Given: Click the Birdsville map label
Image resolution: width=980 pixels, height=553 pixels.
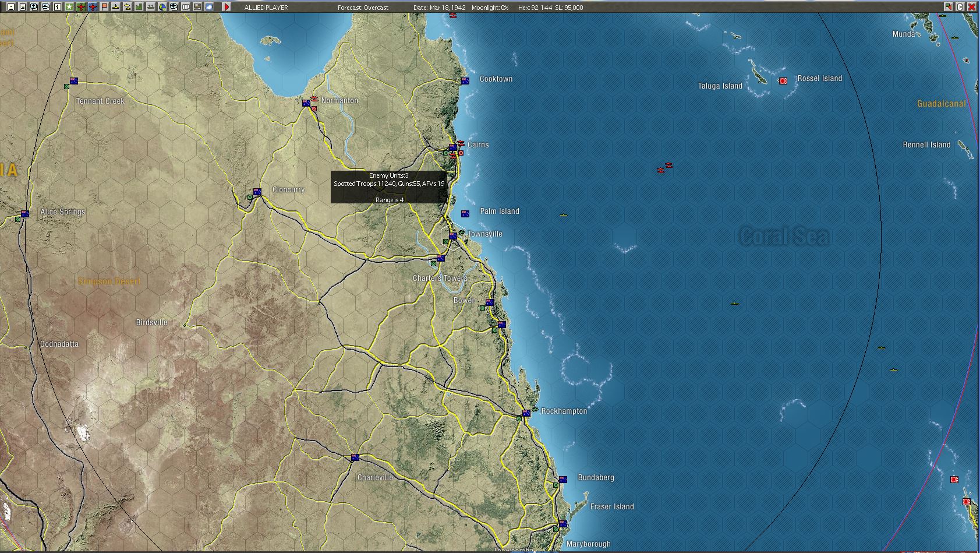Looking at the screenshot, I should 151,323.
